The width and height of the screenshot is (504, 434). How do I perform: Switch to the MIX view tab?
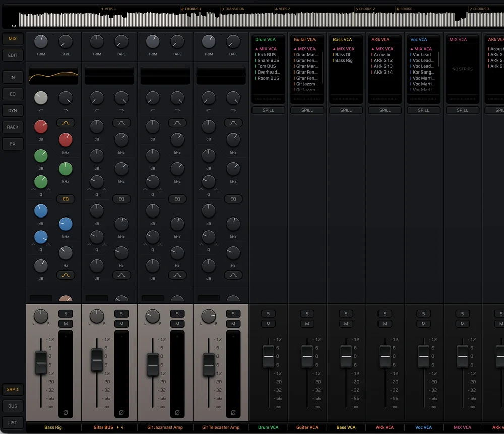pos(13,39)
